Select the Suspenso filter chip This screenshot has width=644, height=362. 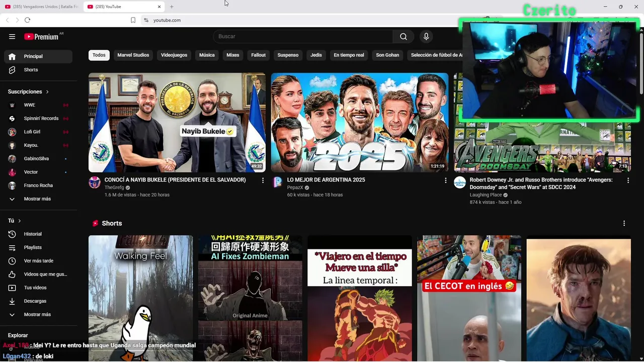tap(288, 55)
